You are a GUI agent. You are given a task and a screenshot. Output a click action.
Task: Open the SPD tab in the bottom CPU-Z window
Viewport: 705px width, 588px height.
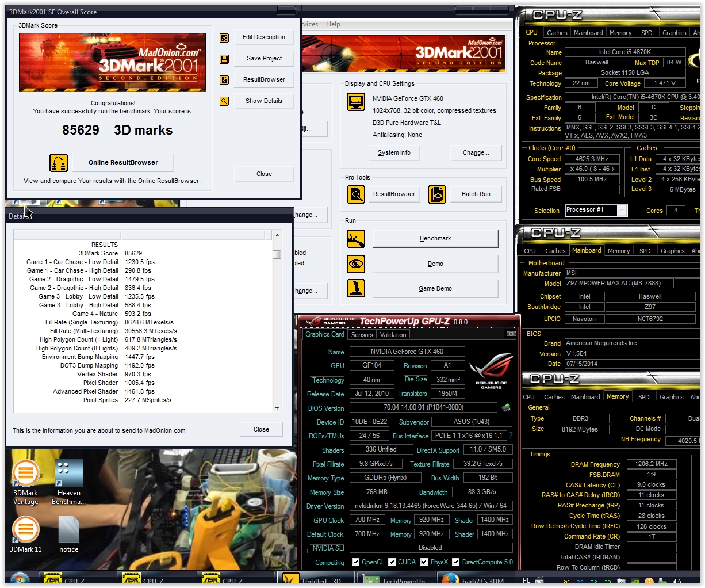(643, 397)
